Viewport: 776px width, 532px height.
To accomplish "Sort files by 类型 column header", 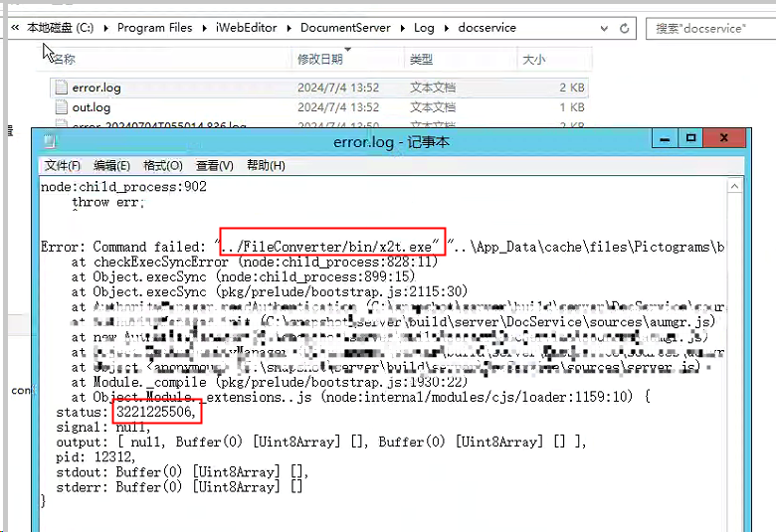I will 461,60.
